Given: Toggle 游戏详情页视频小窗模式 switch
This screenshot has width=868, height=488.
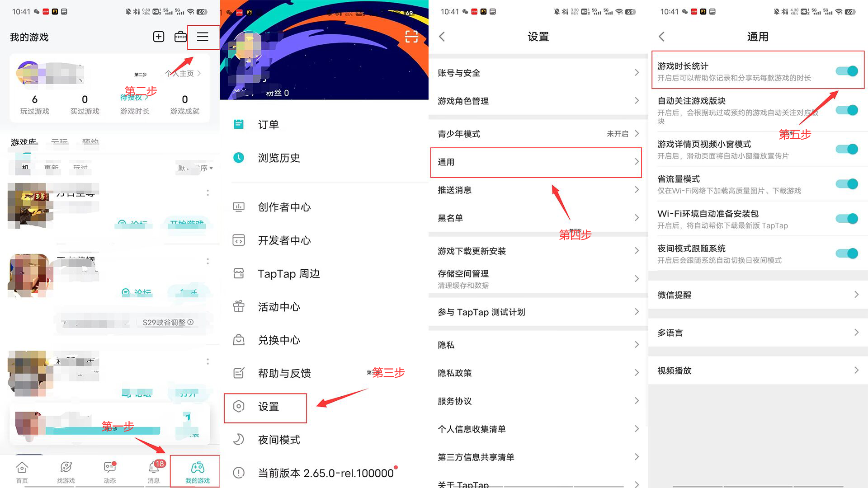Looking at the screenshot, I should [x=847, y=149].
